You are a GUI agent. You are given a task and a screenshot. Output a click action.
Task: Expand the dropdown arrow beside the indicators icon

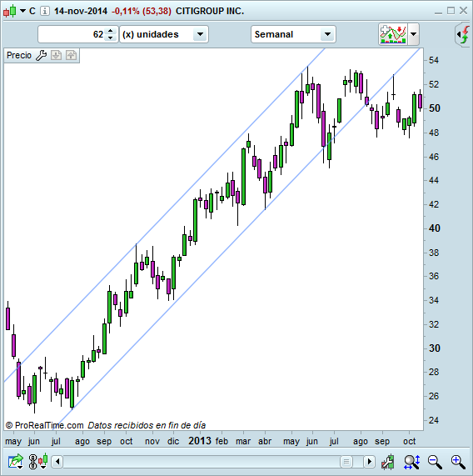click(414, 34)
